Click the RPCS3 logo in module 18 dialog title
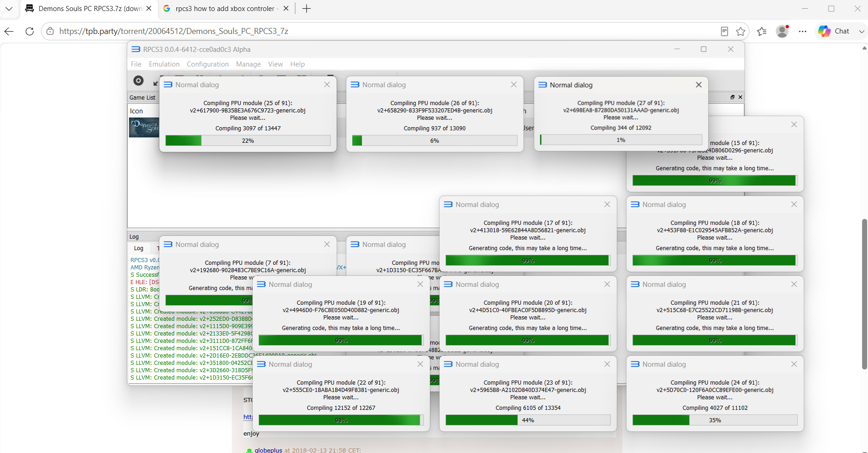 pyautogui.click(x=635, y=204)
